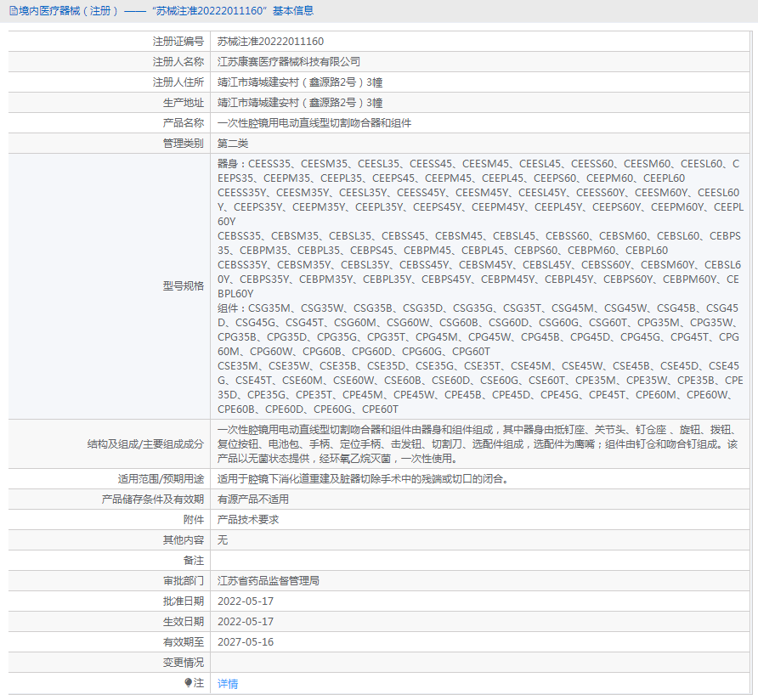Click the 产品名称 label
The image size is (758, 700).
tap(184, 123)
